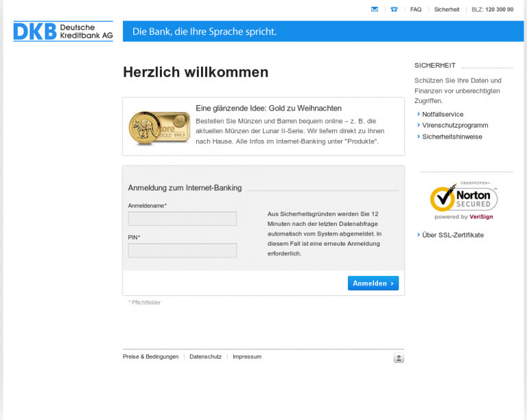This screenshot has height=420, width=527.
Task: Click the Norton Secured seal
Action: (464, 201)
